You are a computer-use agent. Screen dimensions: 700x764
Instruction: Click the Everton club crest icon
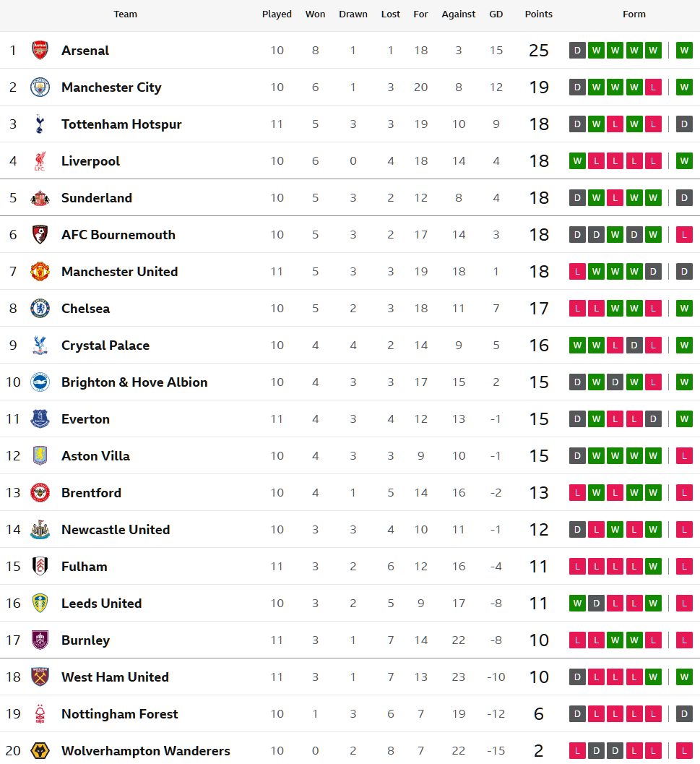pyautogui.click(x=40, y=419)
